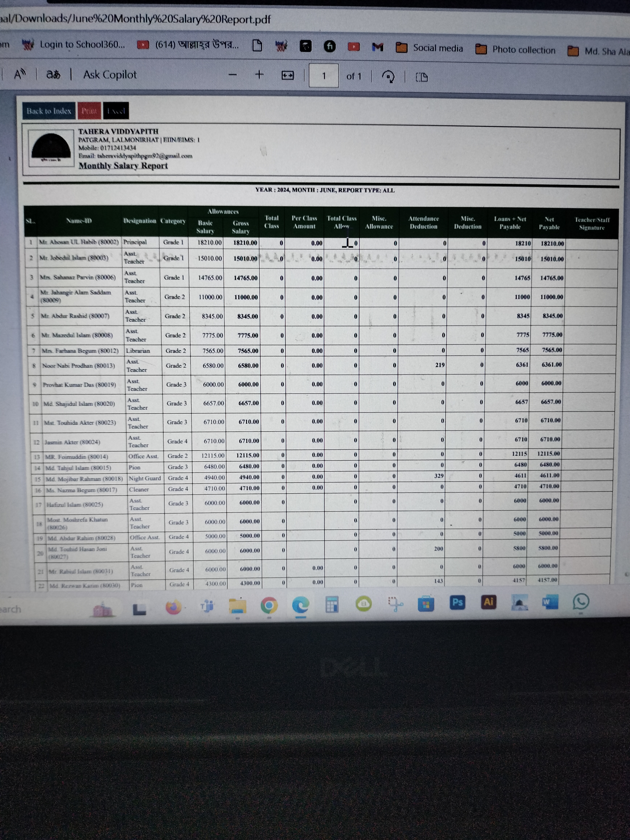Open Photoshop from the taskbar

[457, 602]
